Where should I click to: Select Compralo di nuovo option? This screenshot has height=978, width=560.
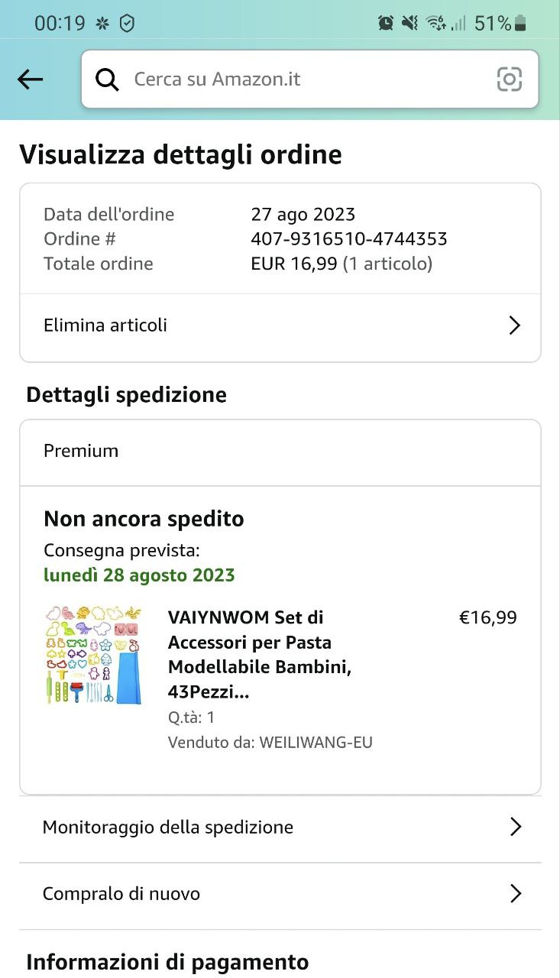coord(121,893)
